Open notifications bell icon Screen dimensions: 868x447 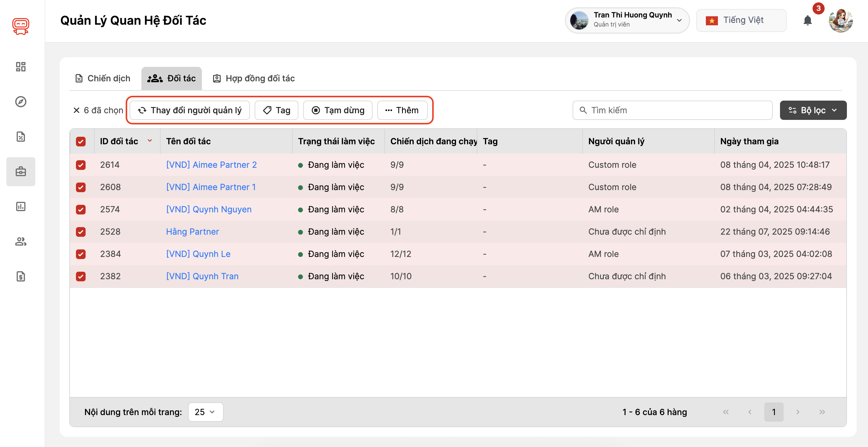[x=807, y=20]
